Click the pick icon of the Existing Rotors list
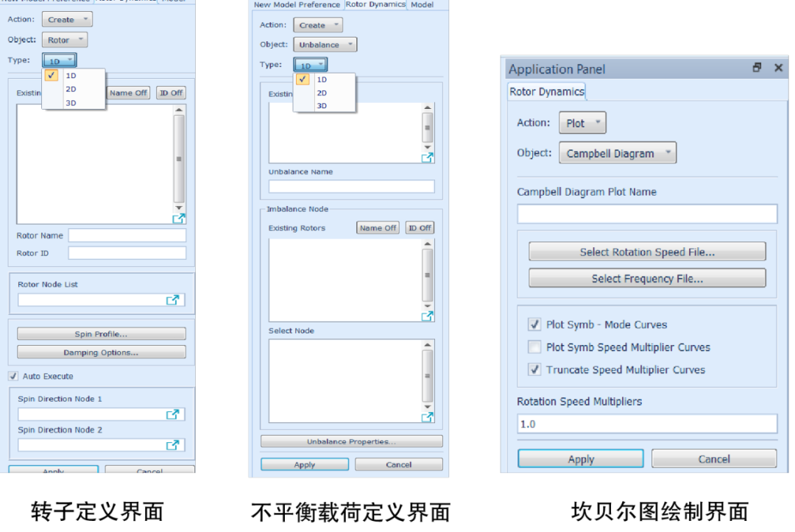 coord(428,316)
